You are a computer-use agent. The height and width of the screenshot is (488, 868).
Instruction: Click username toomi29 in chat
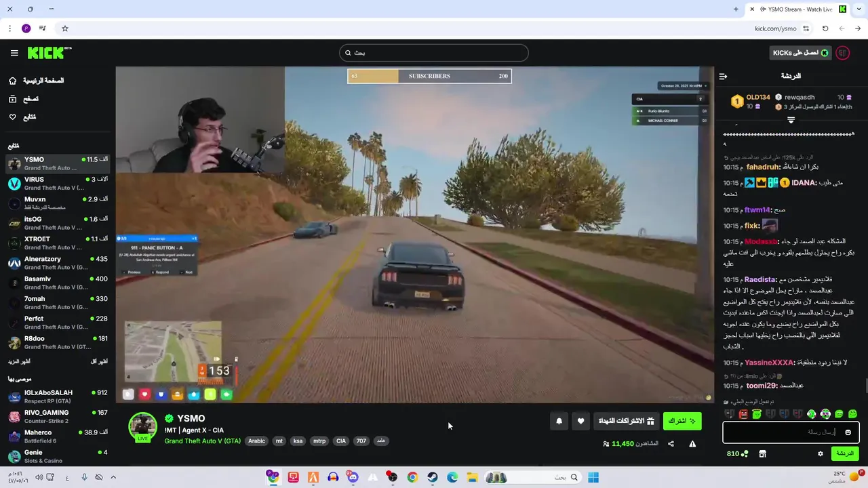[x=761, y=386]
